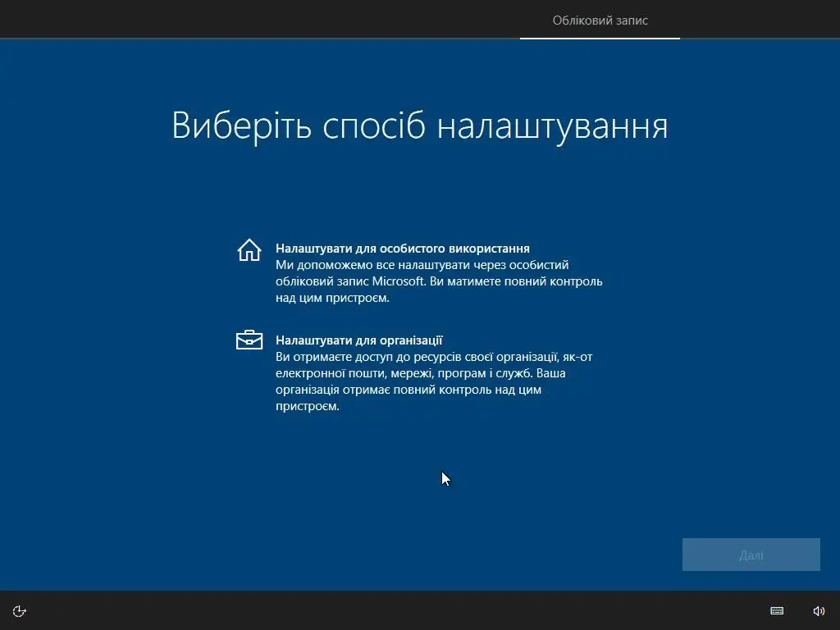The height and width of the screenshot is (630, 840).
Task: Click the briefcase icon beside organization option
Action: click(249, 340)
